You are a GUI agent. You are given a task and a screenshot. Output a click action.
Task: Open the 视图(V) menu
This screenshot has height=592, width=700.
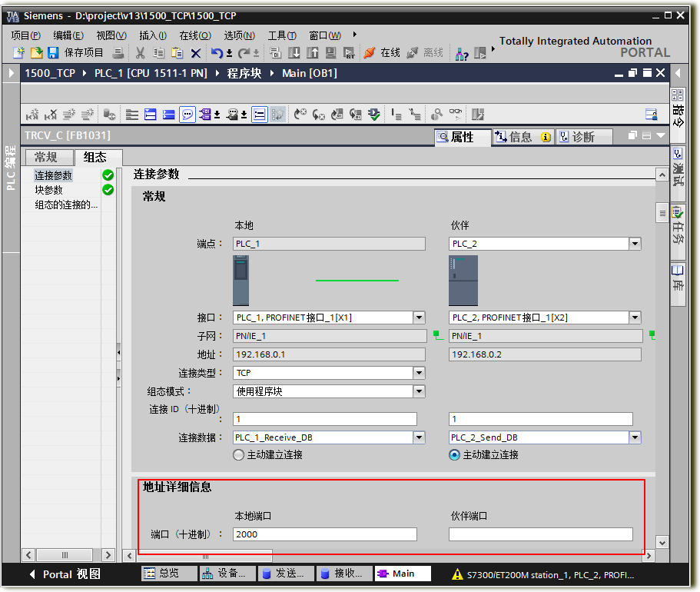coord(111,35)
